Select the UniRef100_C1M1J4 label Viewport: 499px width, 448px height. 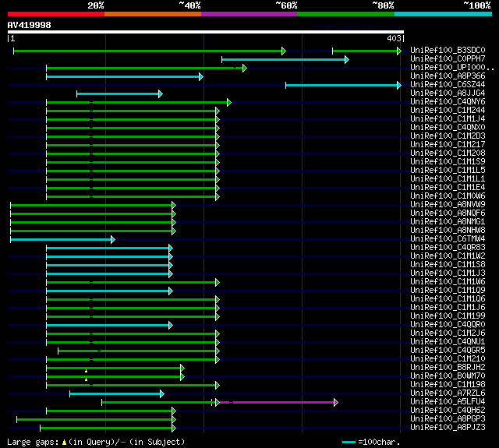click(448, 119)
